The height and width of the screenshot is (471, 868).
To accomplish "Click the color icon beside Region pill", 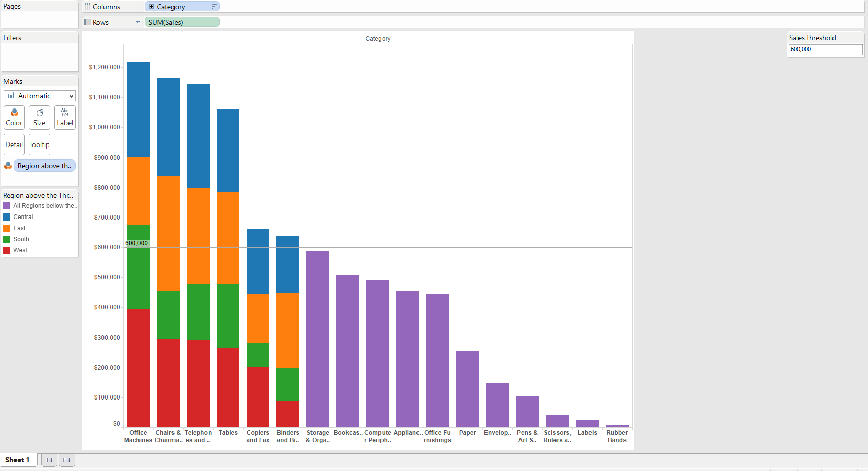I will pos(8,166).
